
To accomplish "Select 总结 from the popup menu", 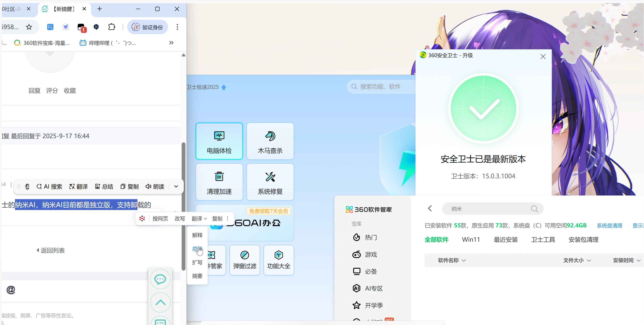I will tap(197, 249).
